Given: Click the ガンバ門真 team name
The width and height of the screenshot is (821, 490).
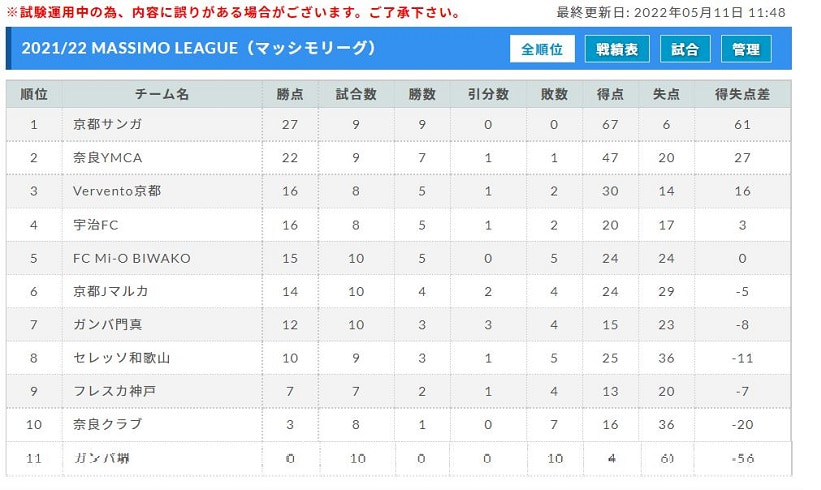Looking at the screenshot, I should [x=107, y=325].
